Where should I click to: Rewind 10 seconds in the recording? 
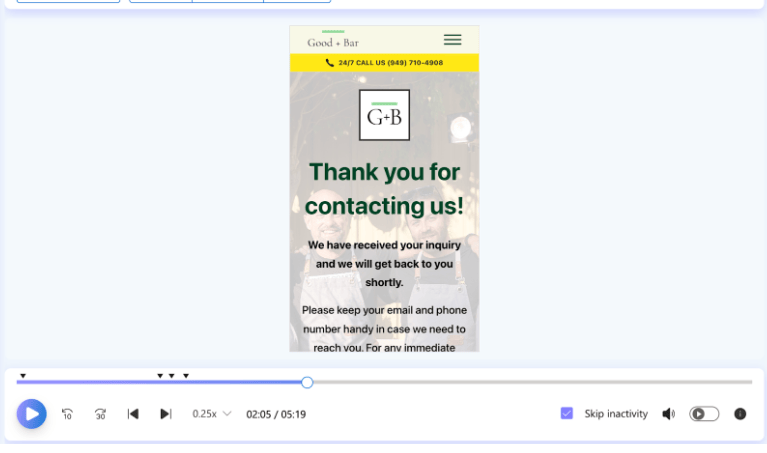tap(67, 414)
